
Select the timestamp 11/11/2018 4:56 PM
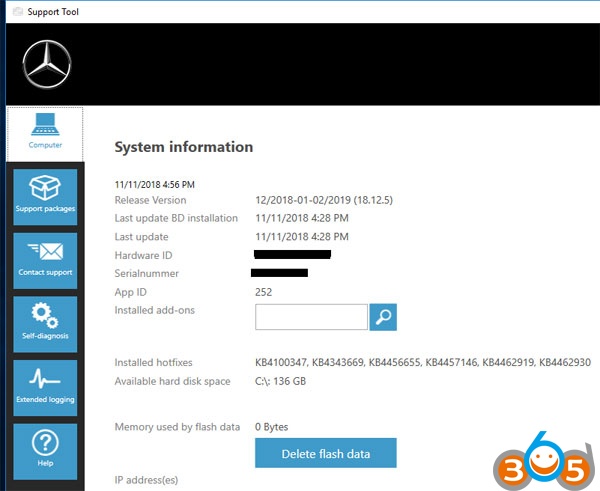(x=155, y=184)
